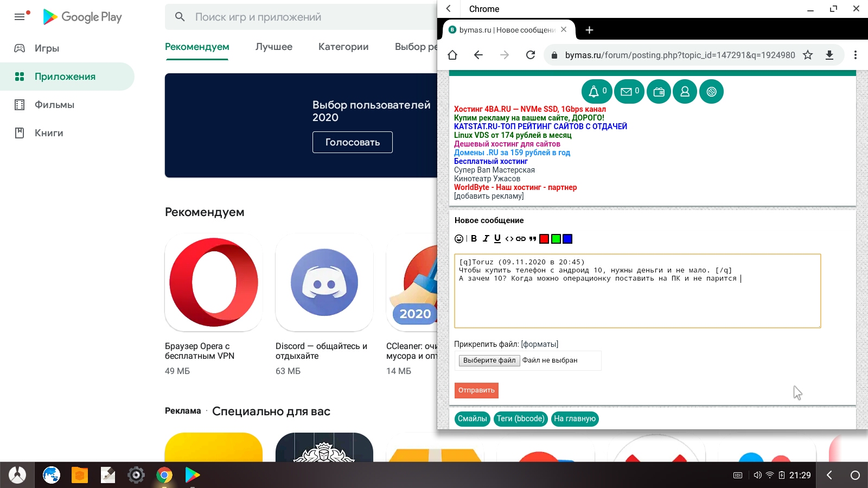Open Wi-Fi settings in system tray

770,476
